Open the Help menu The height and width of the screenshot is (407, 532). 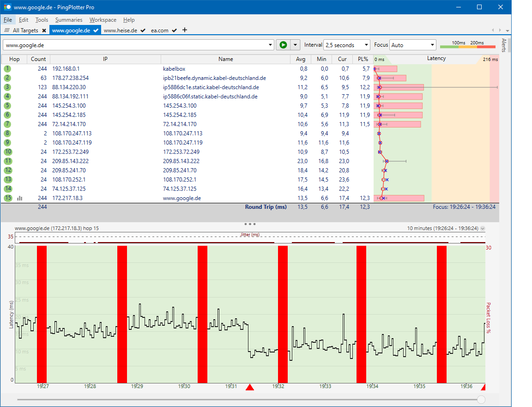(129, 20)
